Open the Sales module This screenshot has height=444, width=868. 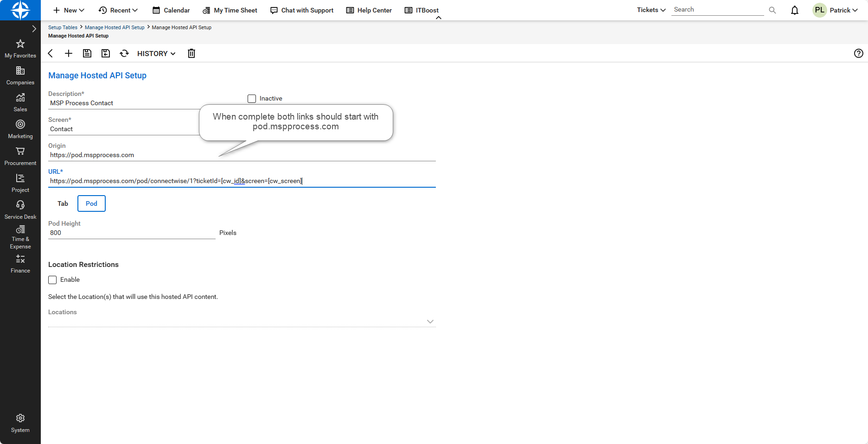pos(20,102)
